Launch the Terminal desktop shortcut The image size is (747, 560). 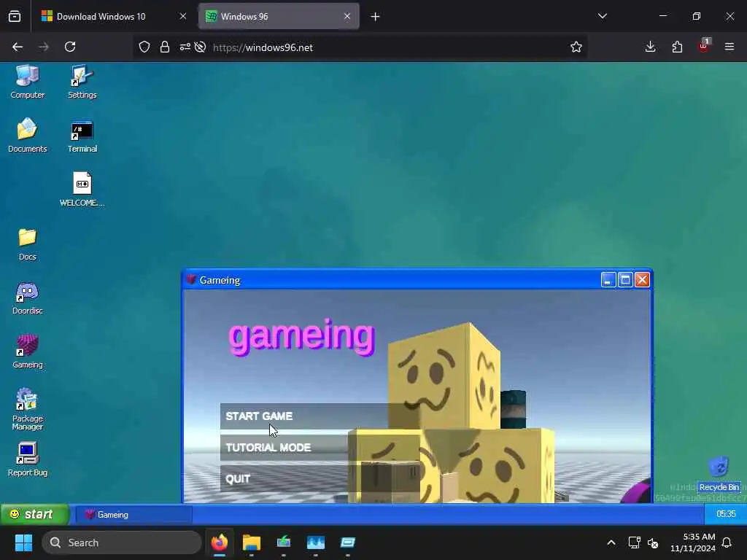point(82,136)
